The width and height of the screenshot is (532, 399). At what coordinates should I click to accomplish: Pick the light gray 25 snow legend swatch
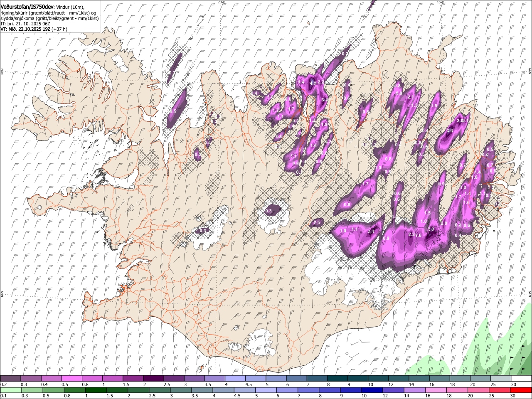click(501, 379)
